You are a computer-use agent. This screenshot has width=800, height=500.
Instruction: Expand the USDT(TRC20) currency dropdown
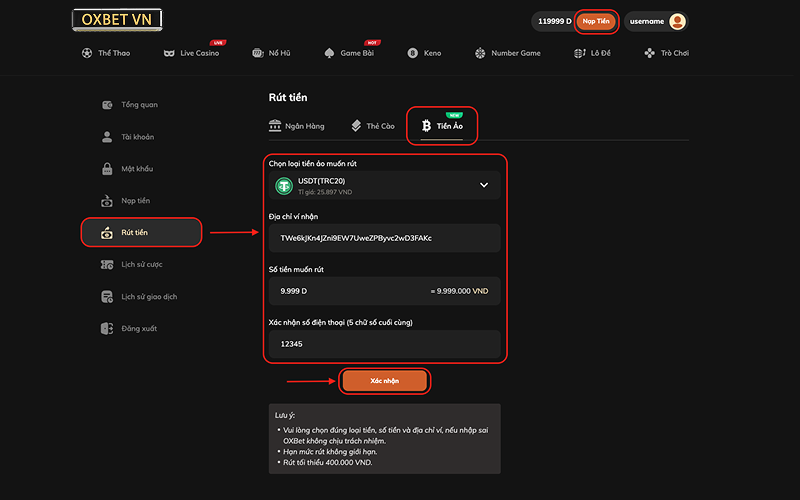pos(484,185)
